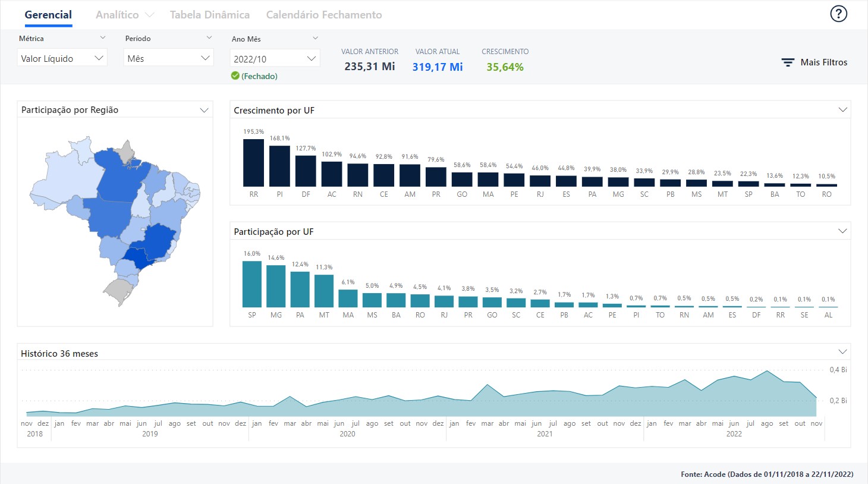Image resolution: width=868 pixels, height=484 pixels.
Task: Open the Analítico tab chevron menu
Action: (x=149, y=15)
